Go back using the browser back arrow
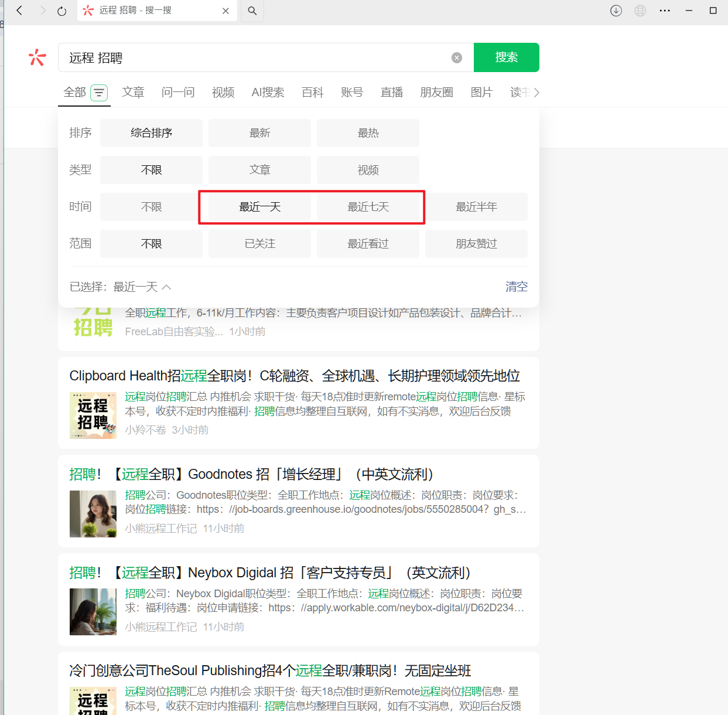 point(19,11)
